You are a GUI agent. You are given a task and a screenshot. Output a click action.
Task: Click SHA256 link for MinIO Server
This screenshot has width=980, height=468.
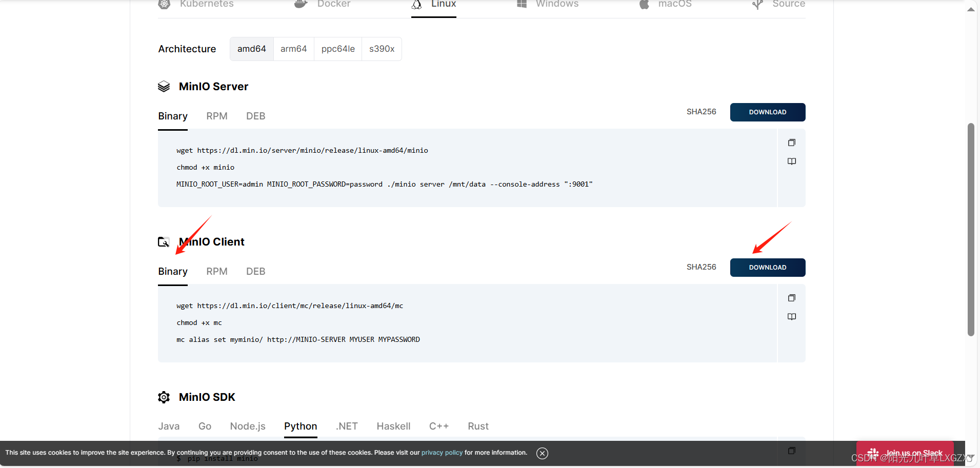(702, 112)
